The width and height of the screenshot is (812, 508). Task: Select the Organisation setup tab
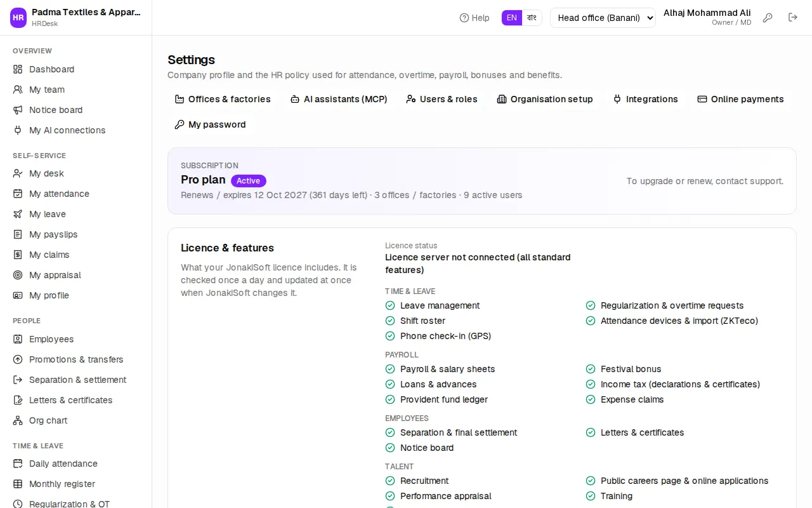545,99
